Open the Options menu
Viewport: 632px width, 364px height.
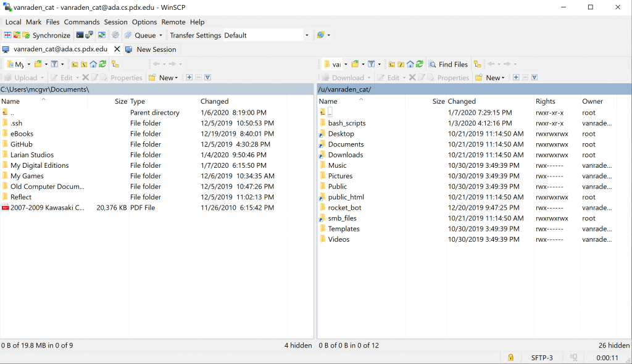tap(144, 22)
